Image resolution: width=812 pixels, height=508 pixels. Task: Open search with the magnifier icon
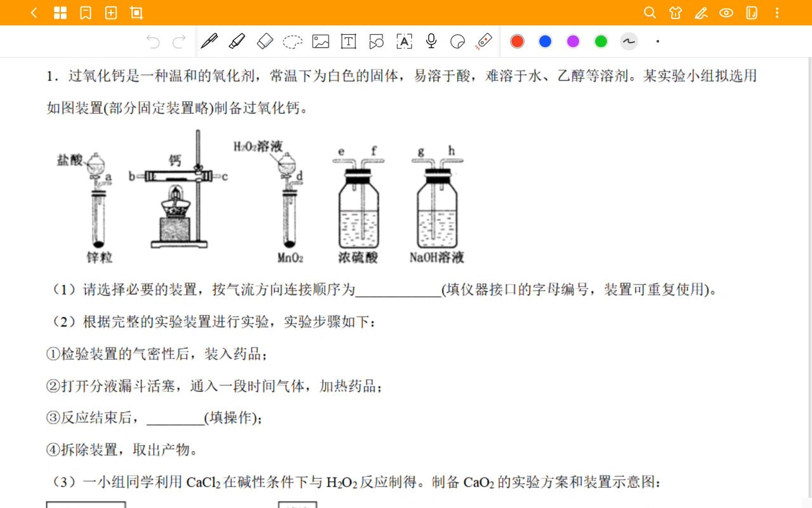650,13
